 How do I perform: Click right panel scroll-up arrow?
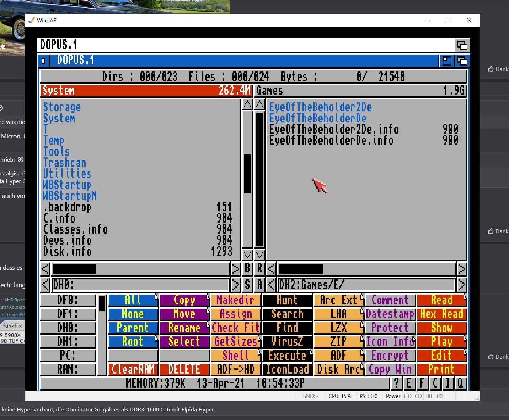(260, 104)
